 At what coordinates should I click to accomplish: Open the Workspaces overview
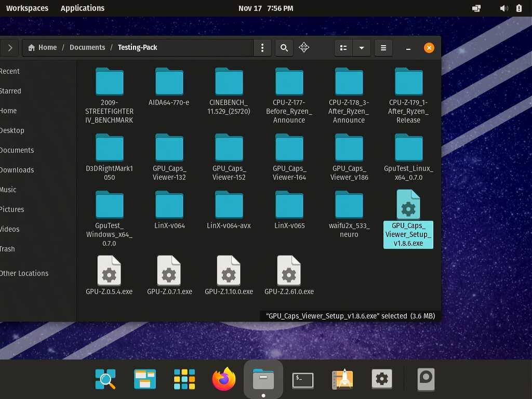[x=27, y=8]
